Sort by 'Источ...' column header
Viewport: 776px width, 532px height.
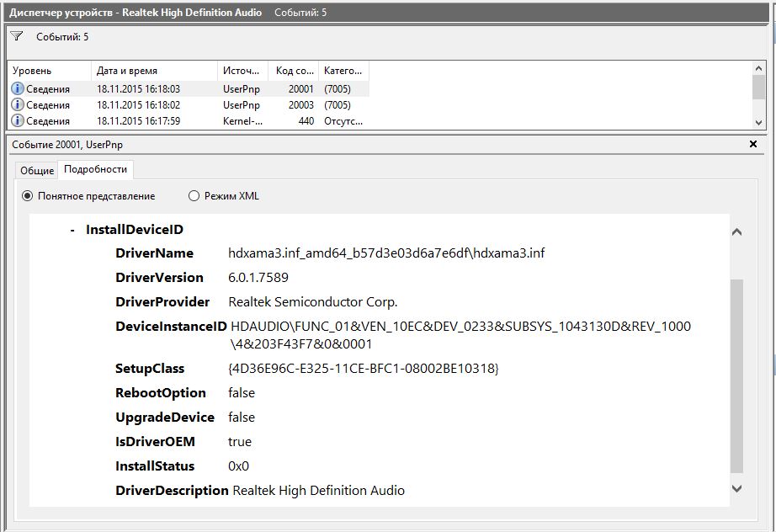coord(242,71)
